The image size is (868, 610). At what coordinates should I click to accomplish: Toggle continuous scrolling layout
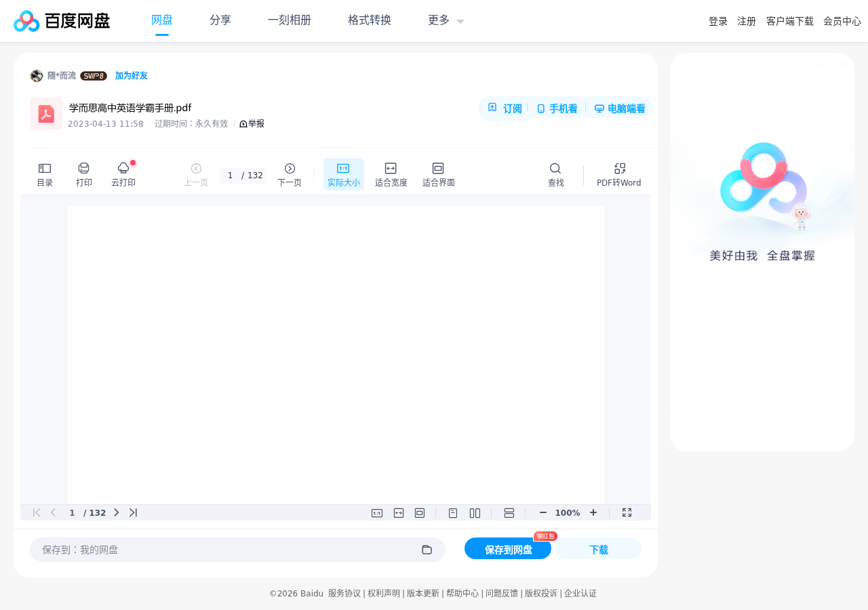click(509, 513)
